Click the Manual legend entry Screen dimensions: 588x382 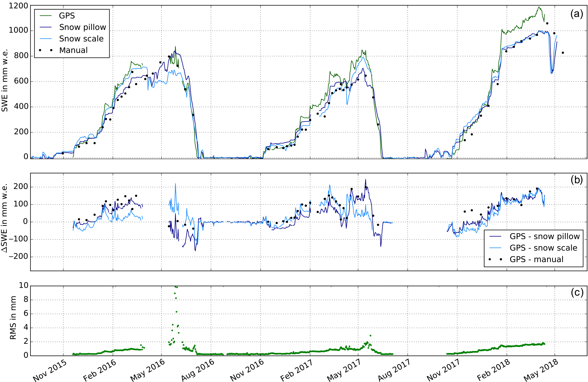click(73, 50)
